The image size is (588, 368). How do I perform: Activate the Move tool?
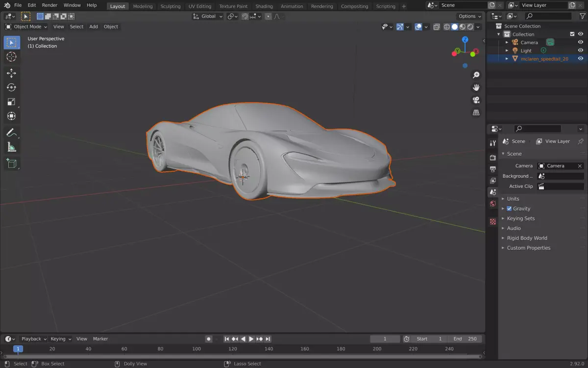[11, 73]
